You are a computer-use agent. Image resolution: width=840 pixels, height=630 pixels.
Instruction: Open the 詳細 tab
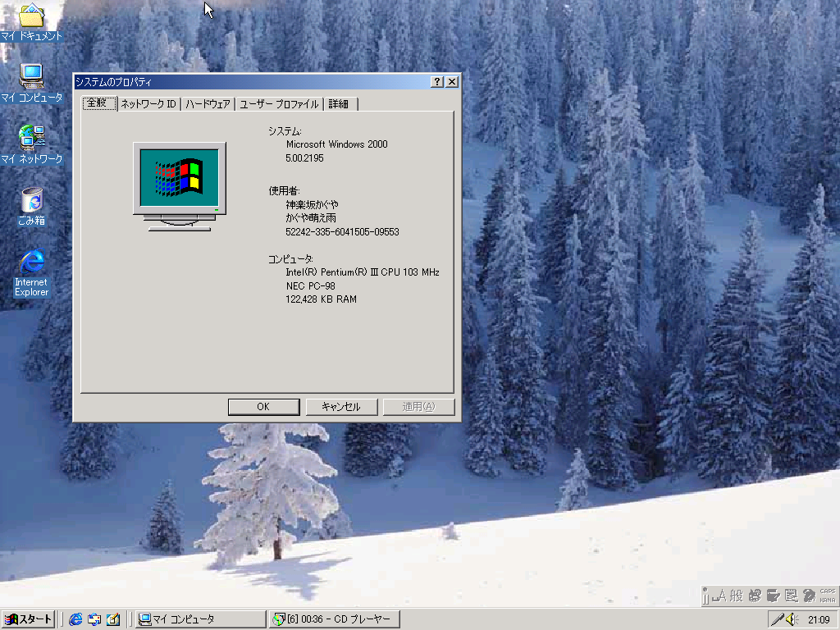tap(339, 104)
